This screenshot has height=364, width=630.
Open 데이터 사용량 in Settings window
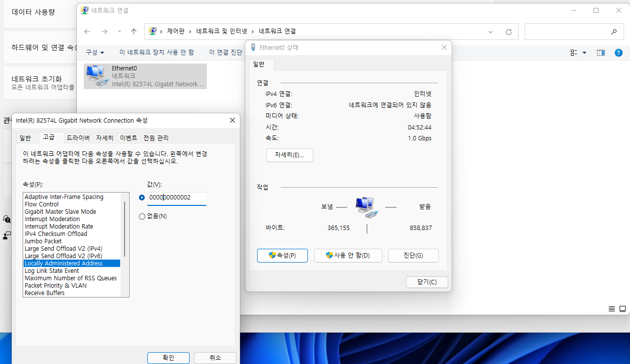click(40, 12)
